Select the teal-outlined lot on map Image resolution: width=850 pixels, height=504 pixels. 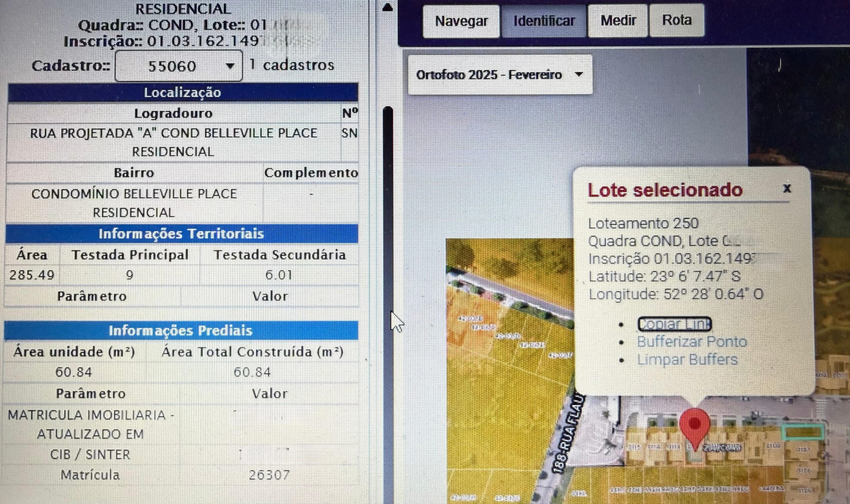pyautogui.click(x=803, y=432)
